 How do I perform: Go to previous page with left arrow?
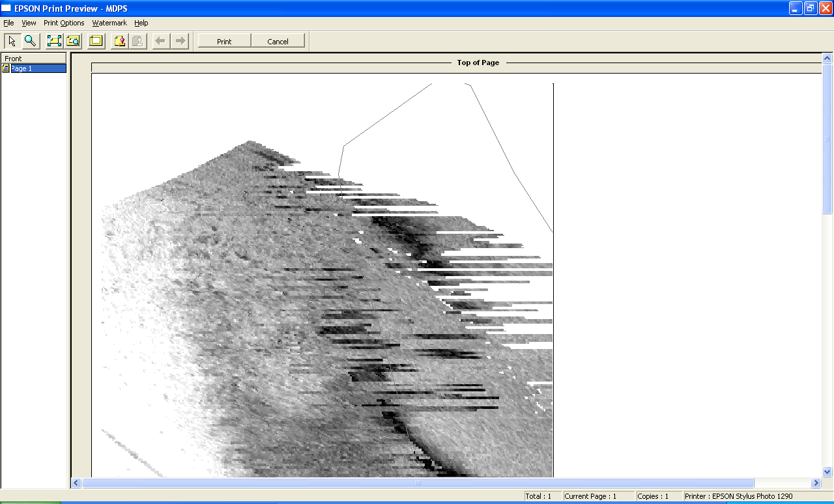coord(161,41)
